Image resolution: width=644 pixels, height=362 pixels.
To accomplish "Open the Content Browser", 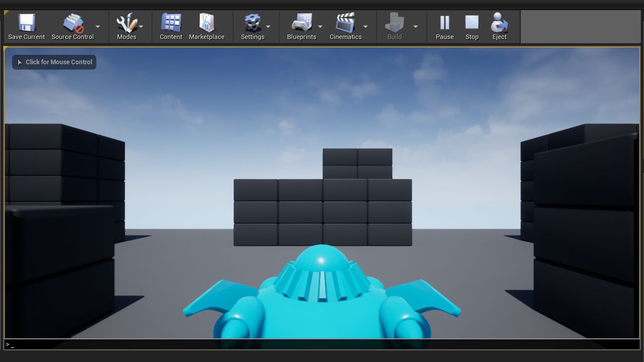I will (170, 23).
